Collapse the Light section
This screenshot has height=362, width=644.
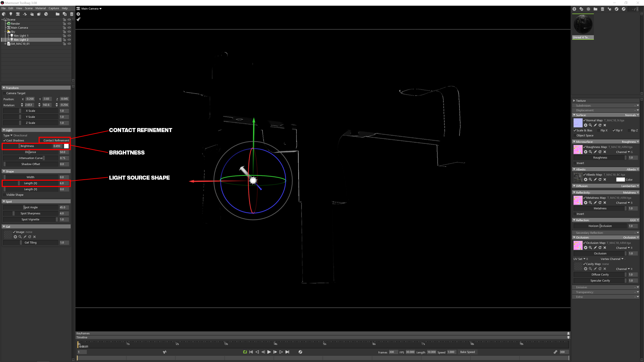(x=4, y=130)
